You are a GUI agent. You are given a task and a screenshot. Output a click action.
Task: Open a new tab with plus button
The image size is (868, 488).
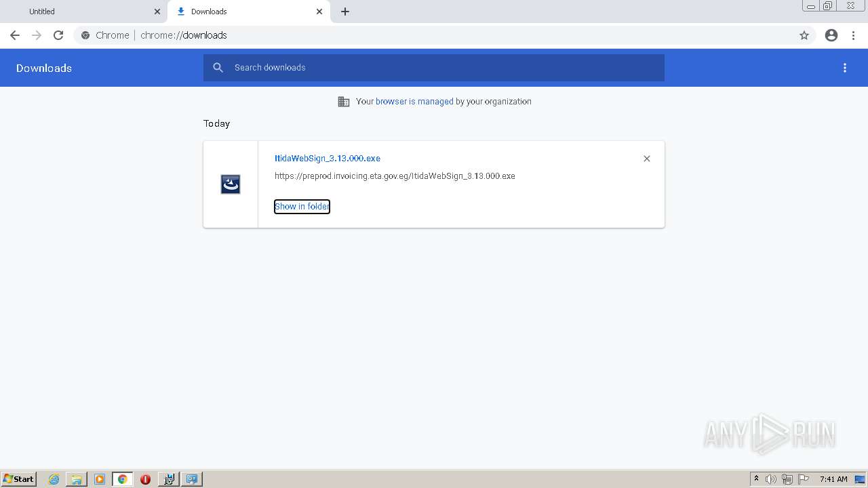tap(345, 12)
